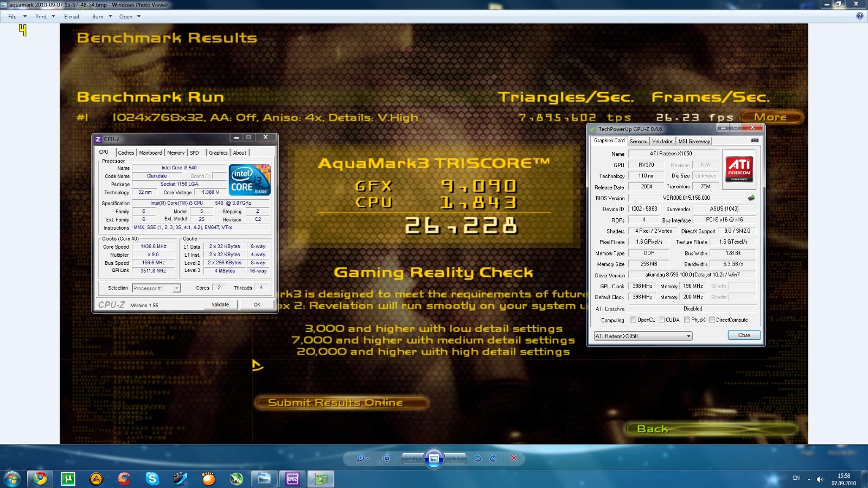The image size is (868, 488).
Task: Switch to the Sensors tab in GPU-Z
Action: tap(639, 141)
